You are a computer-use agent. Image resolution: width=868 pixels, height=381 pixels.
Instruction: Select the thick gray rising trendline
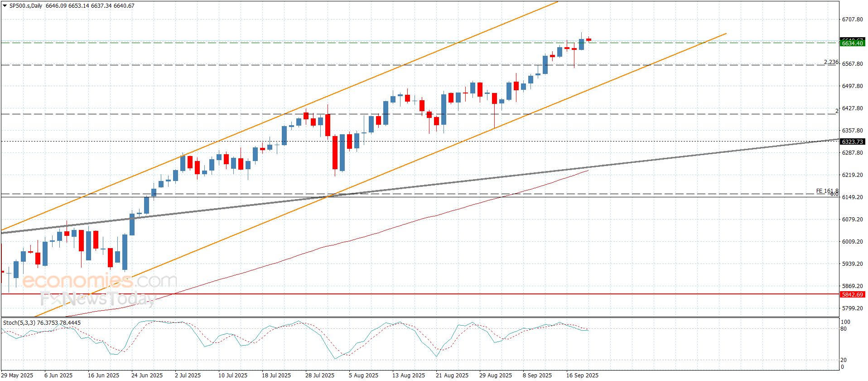[x=420, y=186]
